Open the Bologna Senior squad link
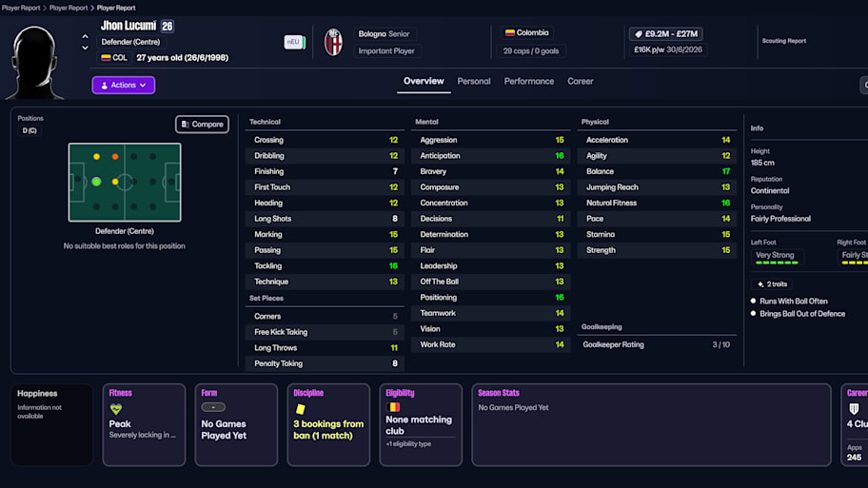Viewport: 868px width, 488px height. point(384,33)
